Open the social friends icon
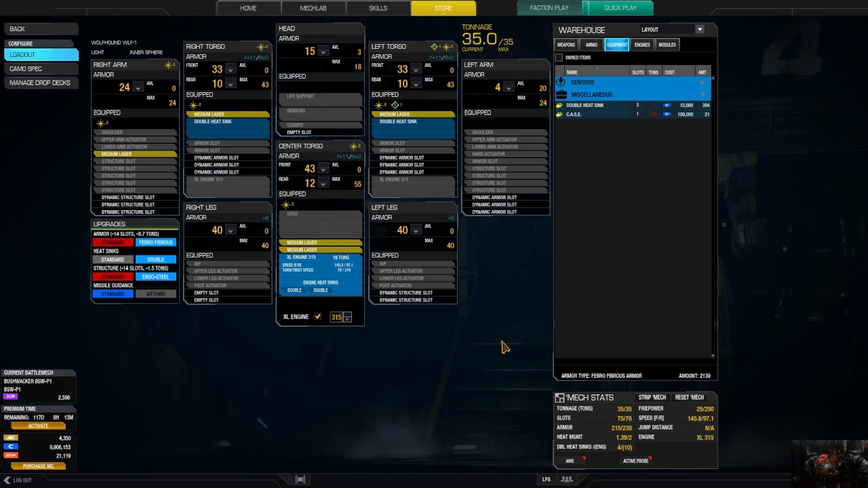 coord(567,479)
